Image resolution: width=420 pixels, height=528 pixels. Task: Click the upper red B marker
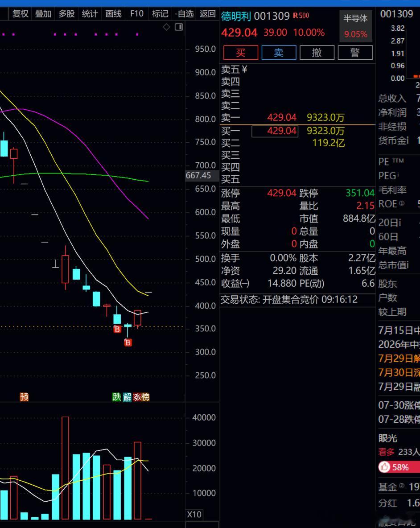tap(117, 329)
